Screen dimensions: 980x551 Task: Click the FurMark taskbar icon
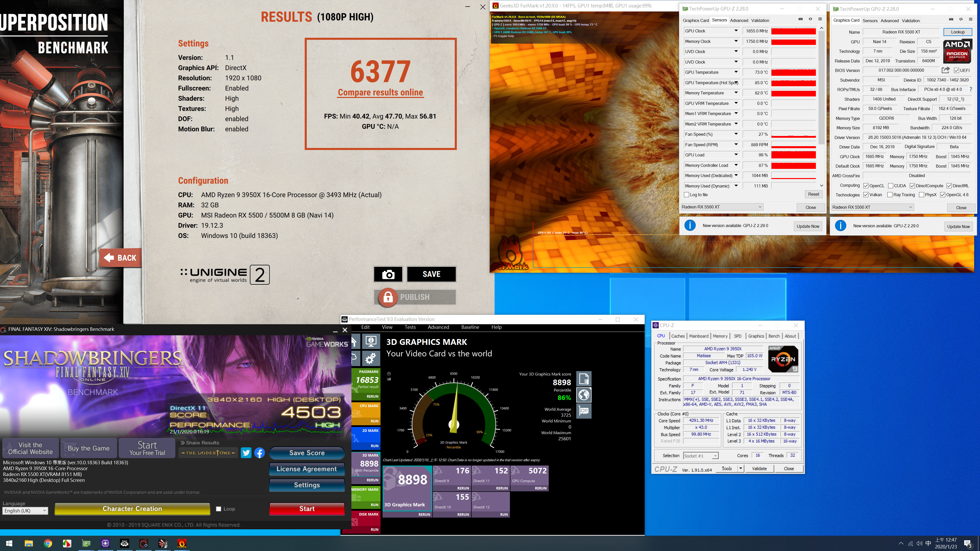[x=182, y=543]
